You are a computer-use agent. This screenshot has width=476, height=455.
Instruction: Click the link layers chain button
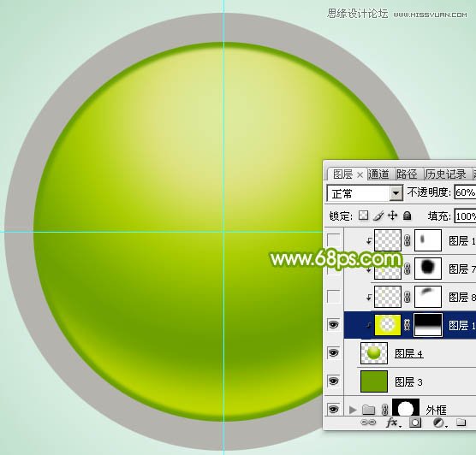(368, 422)
